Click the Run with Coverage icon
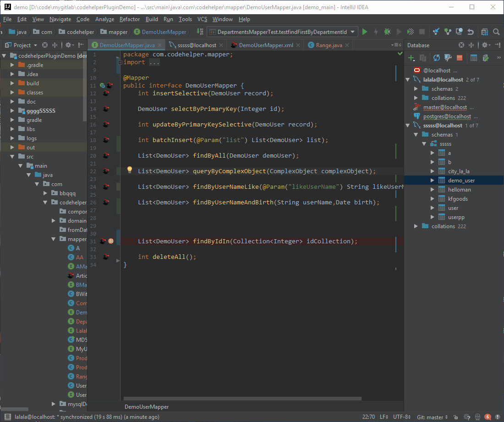Image resolution: width=504 pixels, height=422 pixels. tap(410, 32)
